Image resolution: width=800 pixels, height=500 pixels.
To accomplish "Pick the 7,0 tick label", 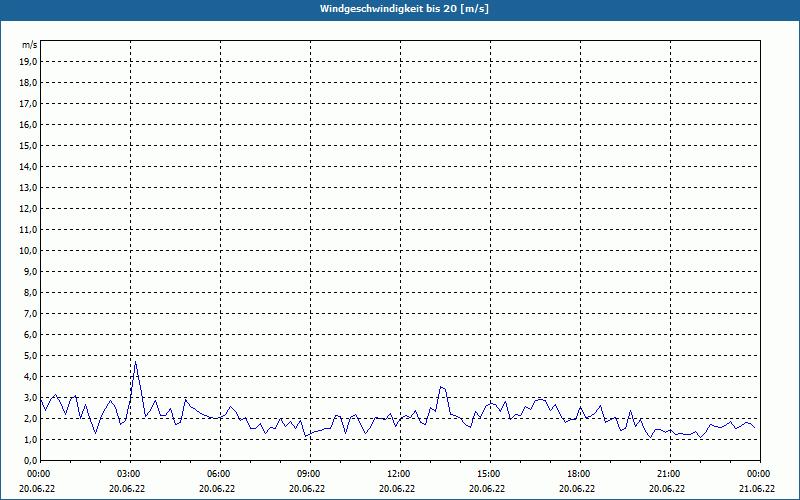I will tap(31, 313).
